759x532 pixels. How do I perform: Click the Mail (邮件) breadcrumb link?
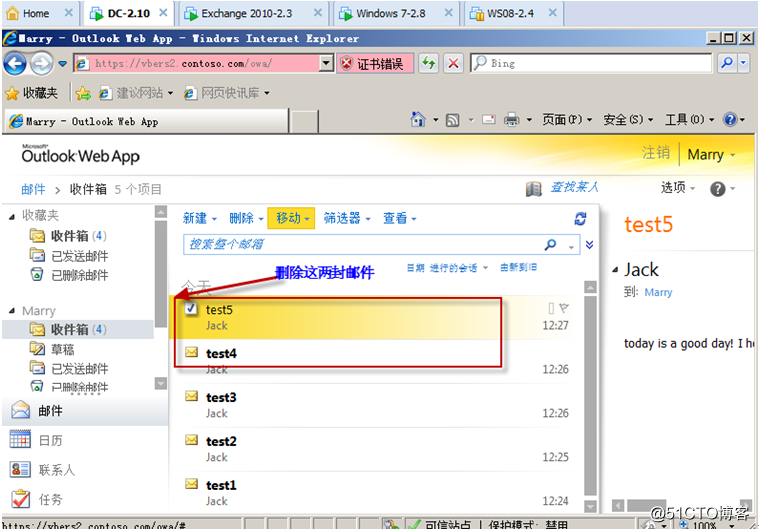[x=33, y=189]
